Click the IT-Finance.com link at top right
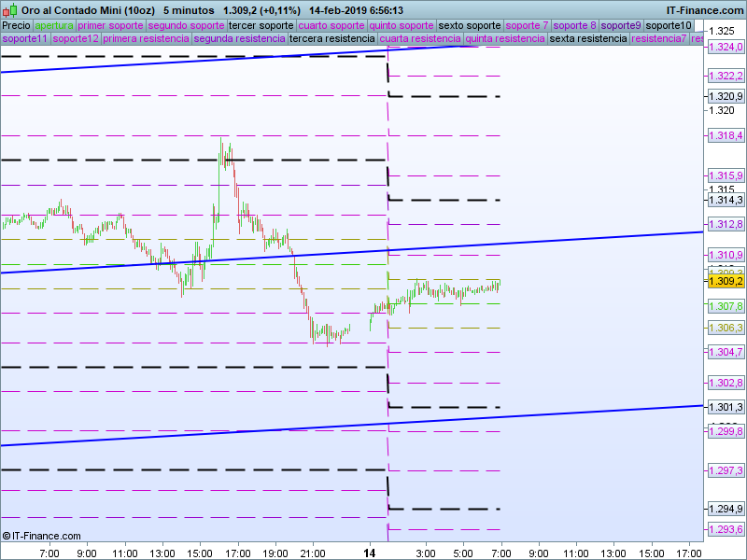Image resolution: width=747 pixels, height=560 pixels. click(x=706, y=9)
